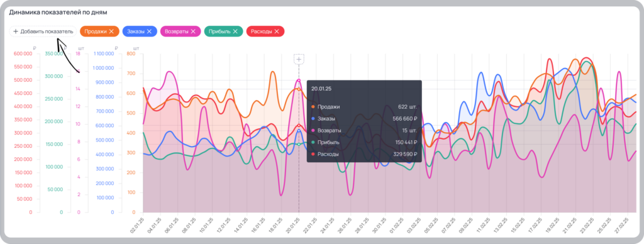This screenshot has height=244, width=644.
Task: Click the 10.01.25 date axis label
Action: tap(206, 226)
